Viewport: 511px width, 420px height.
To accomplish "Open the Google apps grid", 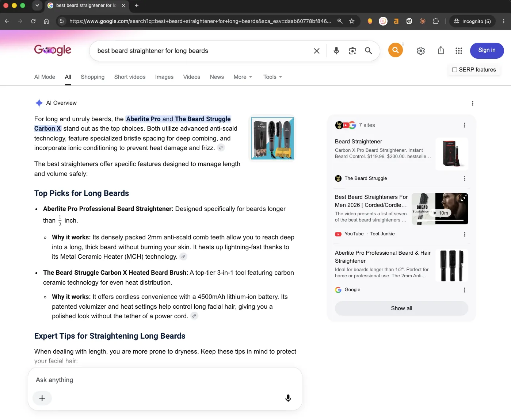I will (459, 51).
